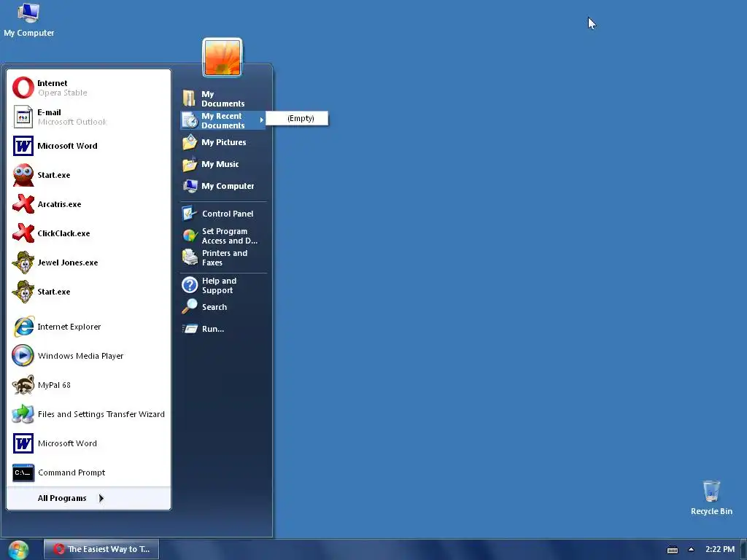This screenshot has width=747, height=560.
Task: Click the user account picture
Action: click(x=222, y=57)
